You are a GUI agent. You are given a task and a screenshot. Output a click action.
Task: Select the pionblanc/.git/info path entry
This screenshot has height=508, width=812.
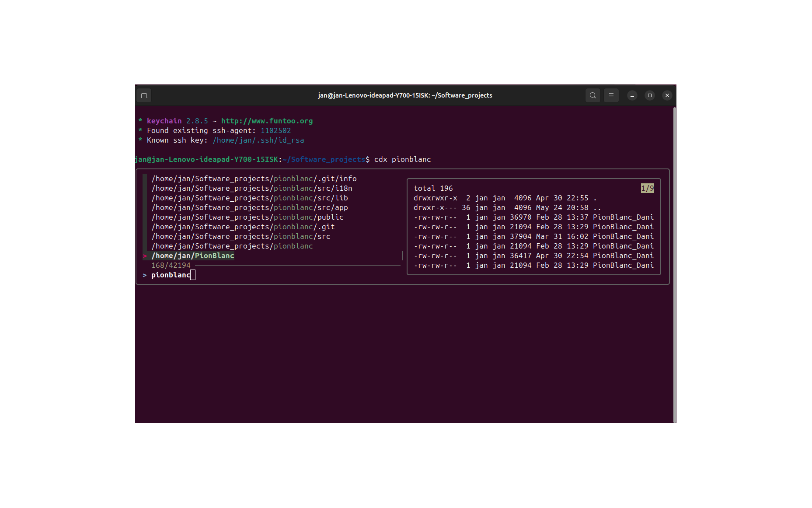tap(254, 179)
